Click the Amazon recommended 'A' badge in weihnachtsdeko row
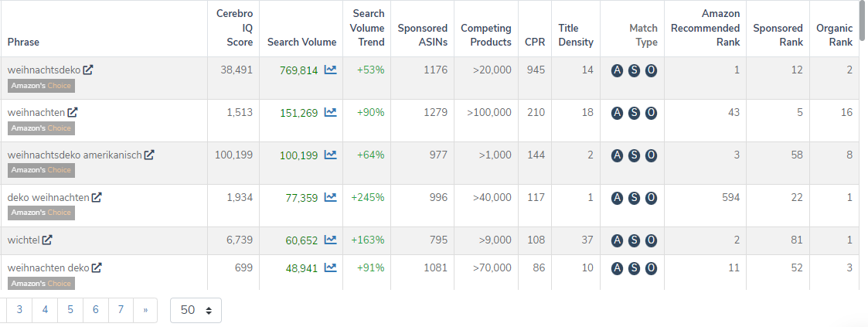The width and height of the screenshot is (868, 327). pyautogui.click(x=617, y=70)
